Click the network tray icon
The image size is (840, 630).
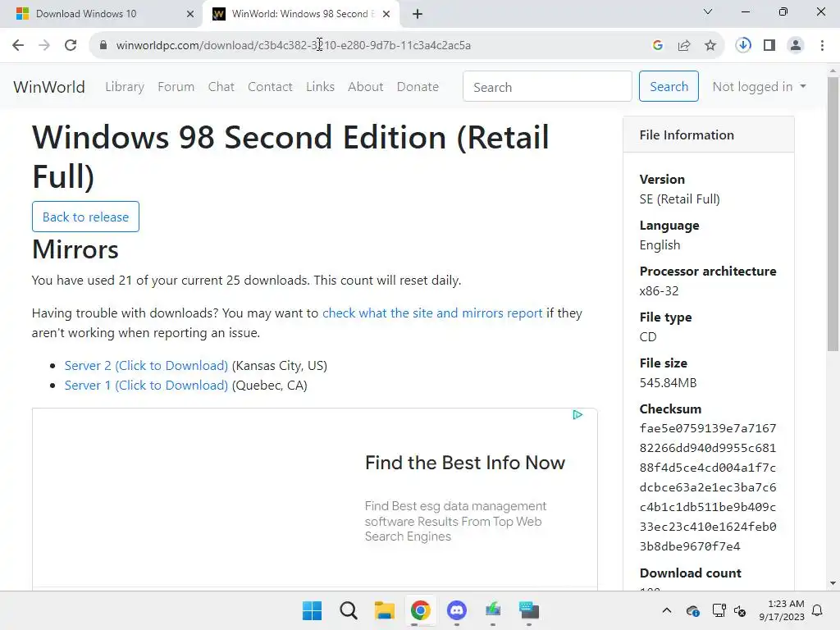click(x=719, y=610)
